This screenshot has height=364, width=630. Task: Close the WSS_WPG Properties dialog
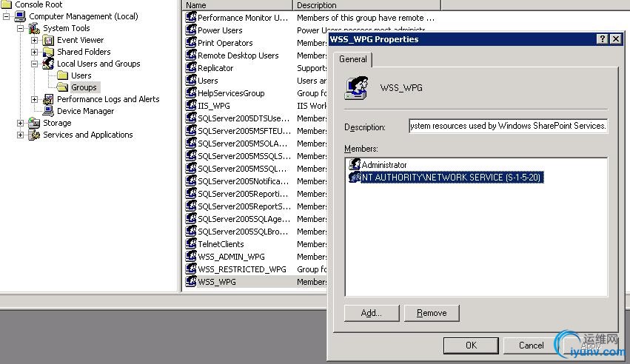(x=615, y=39)
